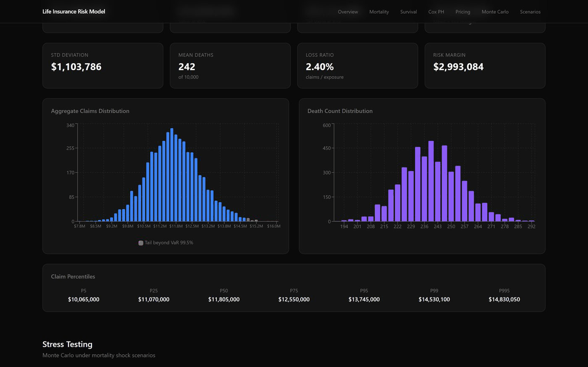Click the tallest blue bar in claims histogram
This screenshot has height=367, width=588.
(x=172, y=175)
